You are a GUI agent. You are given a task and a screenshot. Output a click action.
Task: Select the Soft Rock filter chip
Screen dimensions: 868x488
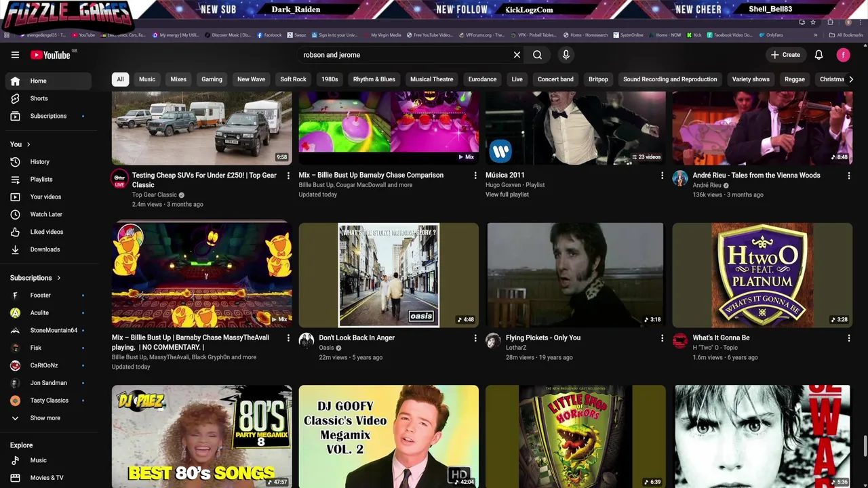(294, 79)
